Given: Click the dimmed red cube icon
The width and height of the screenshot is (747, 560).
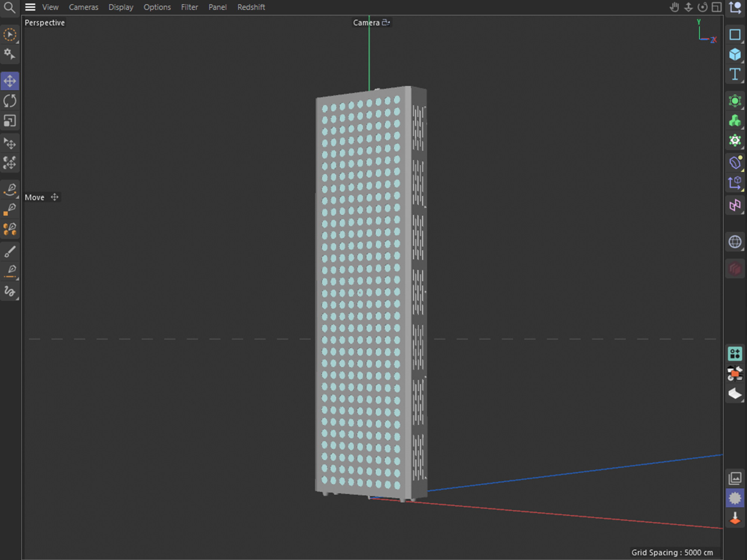Looking at the screenshot, I should coord(735,269).
